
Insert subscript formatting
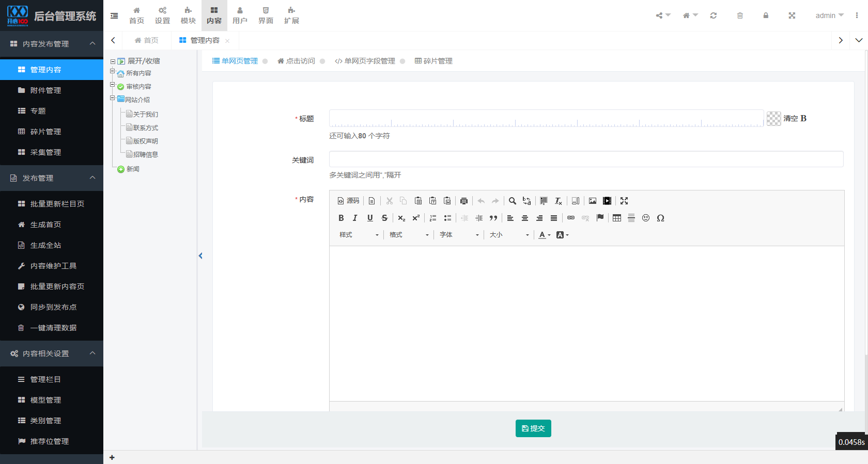pyautogui.click(x=401, y=218)
